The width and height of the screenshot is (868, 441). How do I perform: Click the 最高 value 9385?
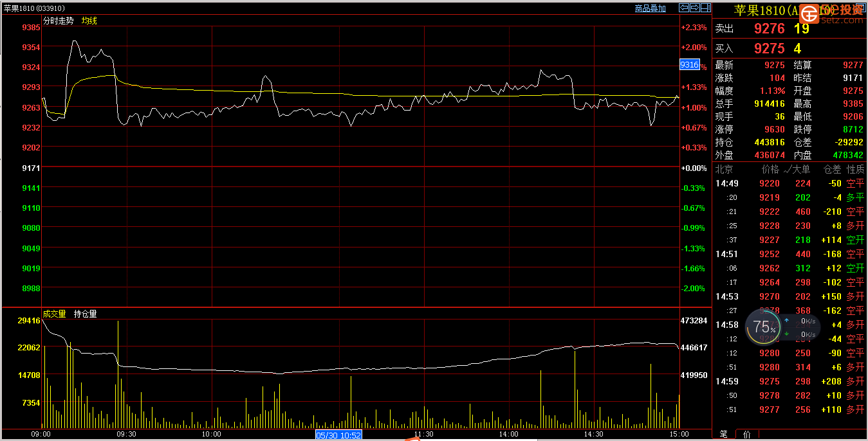click(x=853, y=104)
